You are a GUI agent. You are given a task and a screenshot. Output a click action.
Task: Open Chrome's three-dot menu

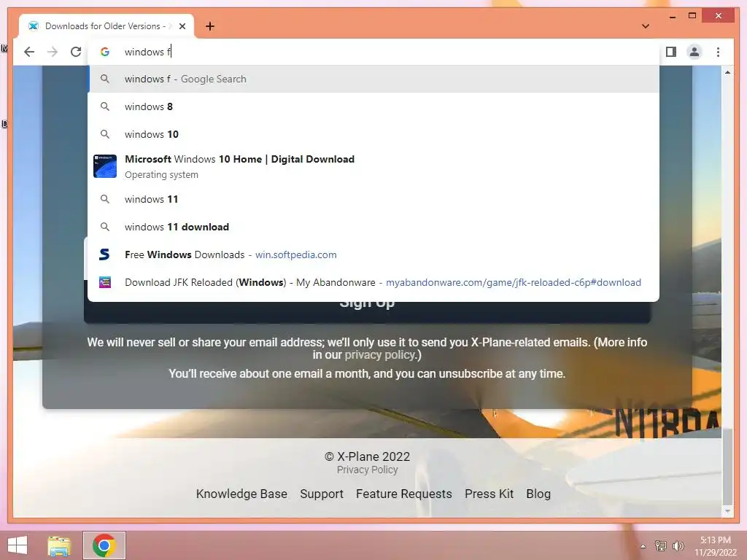pyautogui.click(x=718, y=52)
